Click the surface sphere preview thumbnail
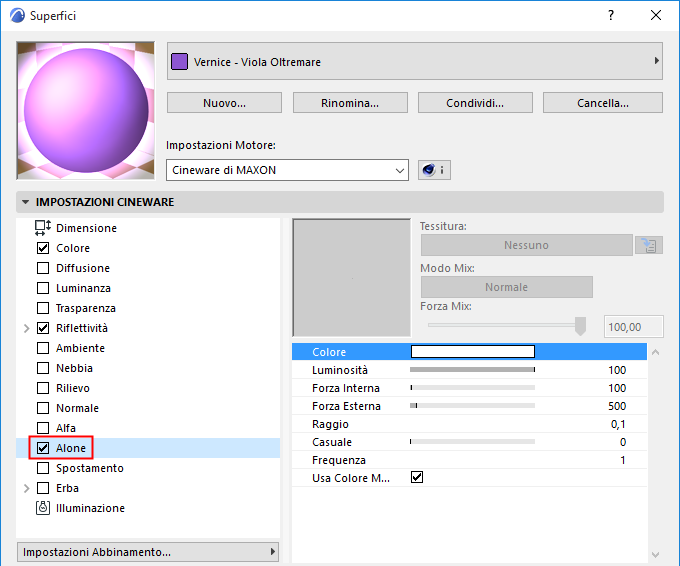This screenshot has width=680, height=566. click(x=85, y=111)
